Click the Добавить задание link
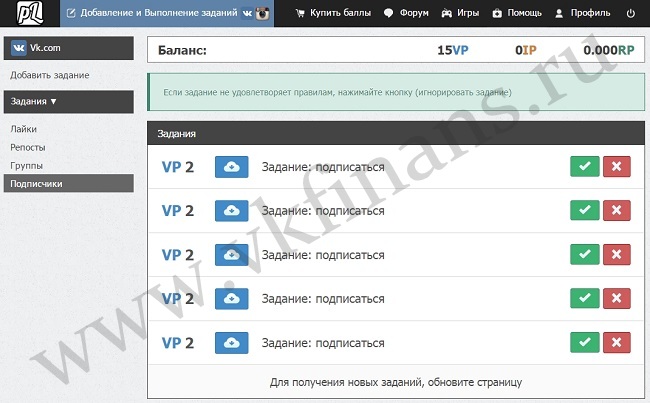 [50, 75]
